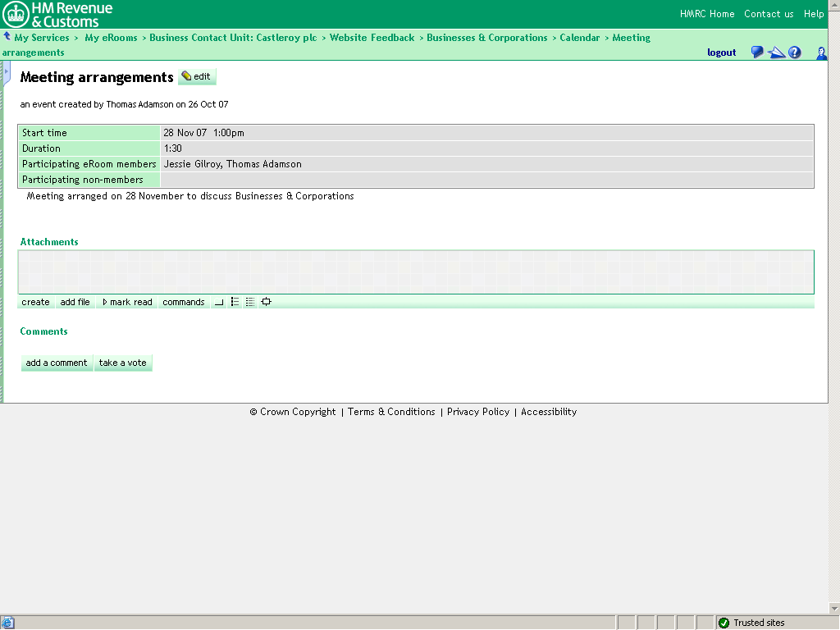
Task: Switch attachments to detailed list view icon
Action: 250,302
